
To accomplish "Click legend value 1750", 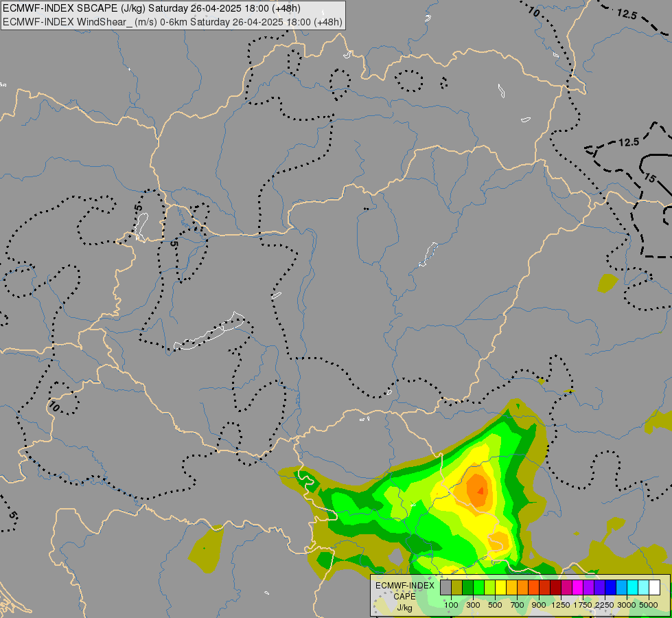I will [583, 605].
